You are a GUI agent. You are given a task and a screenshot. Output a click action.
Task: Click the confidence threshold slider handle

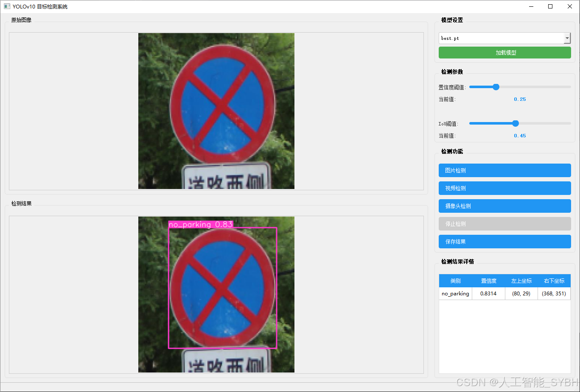496,87
